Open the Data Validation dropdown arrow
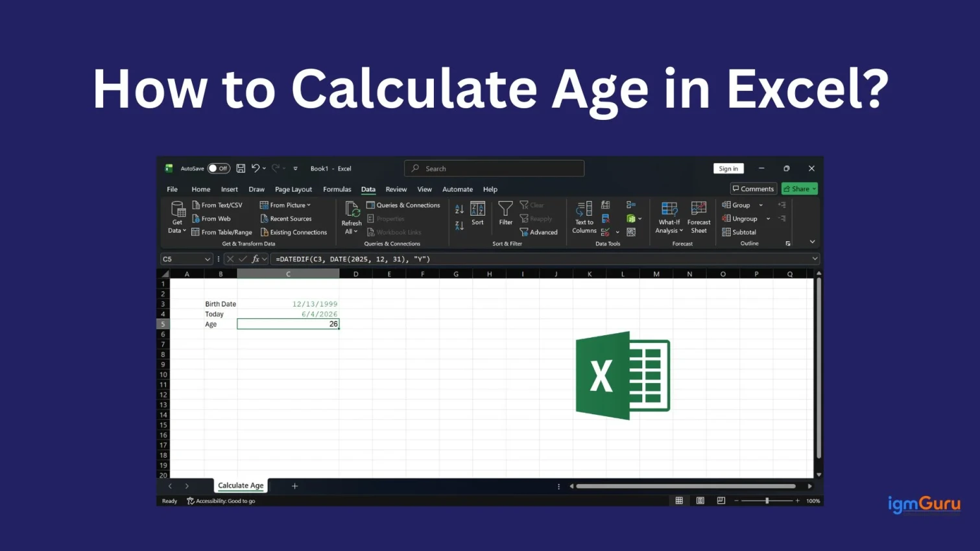Image resolution: width=980 pixels, height=551 pixels. (x=617, y=232)
